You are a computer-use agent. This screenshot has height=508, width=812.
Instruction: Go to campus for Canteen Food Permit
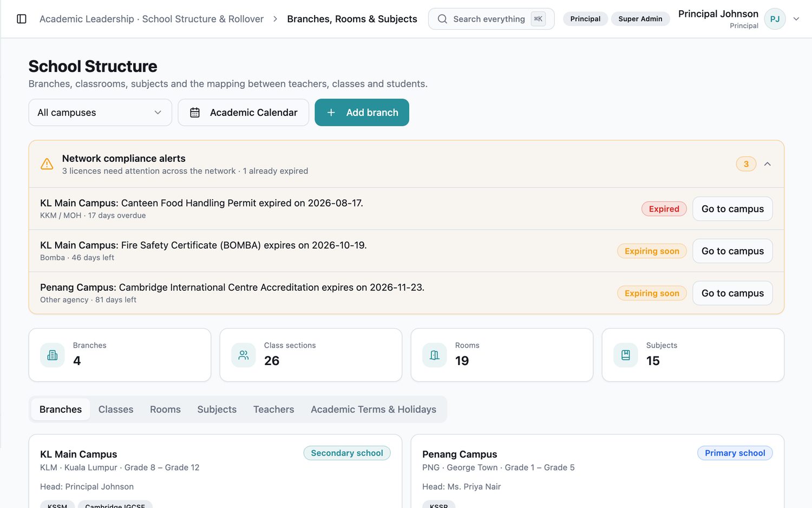click(732, 209)
